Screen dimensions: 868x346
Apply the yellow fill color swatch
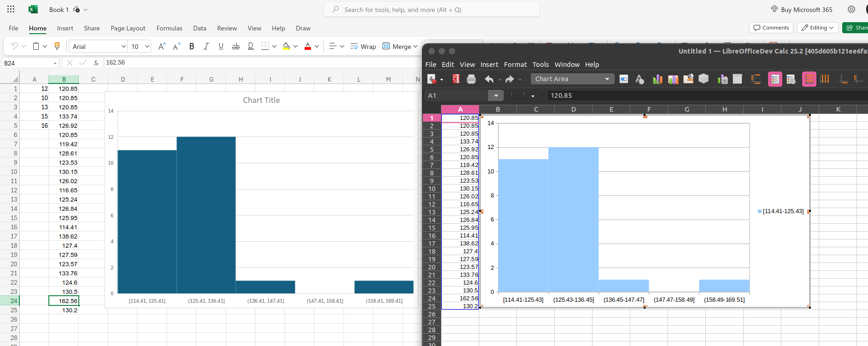287,46
